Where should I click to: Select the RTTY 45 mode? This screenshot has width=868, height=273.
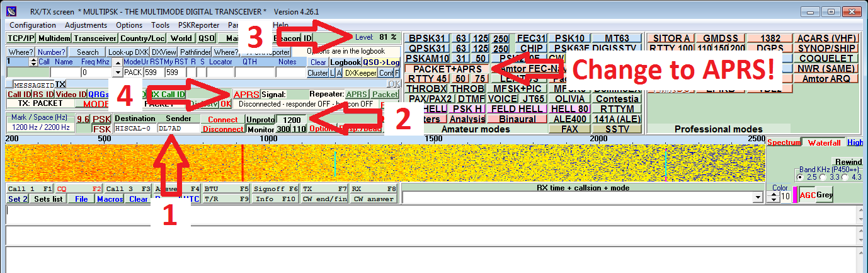[428, 79]
